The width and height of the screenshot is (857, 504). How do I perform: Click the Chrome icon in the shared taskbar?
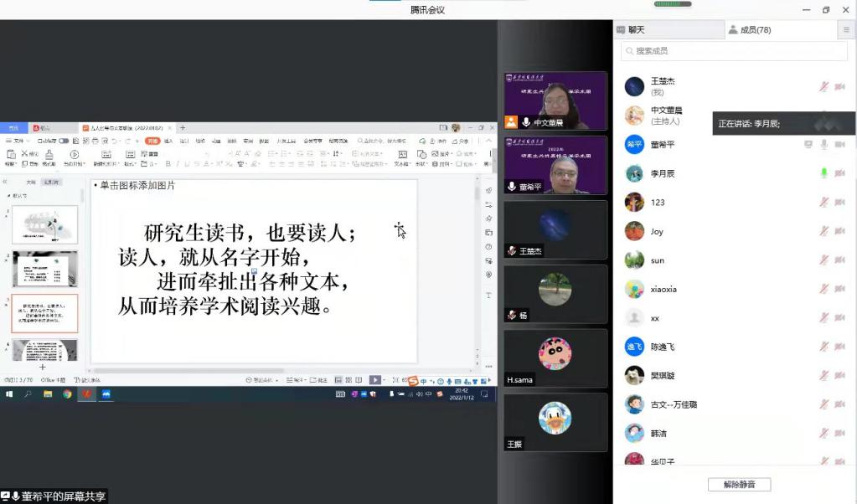67,393
